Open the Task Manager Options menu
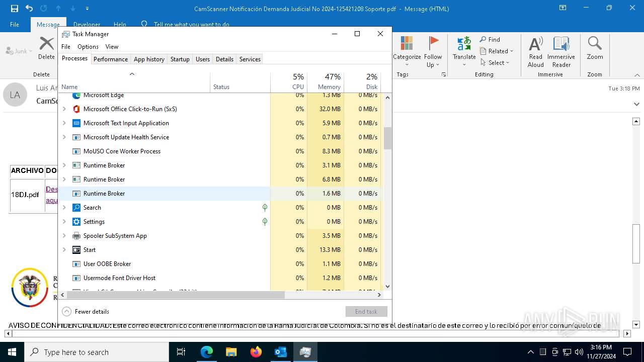 tap(88, 47)
